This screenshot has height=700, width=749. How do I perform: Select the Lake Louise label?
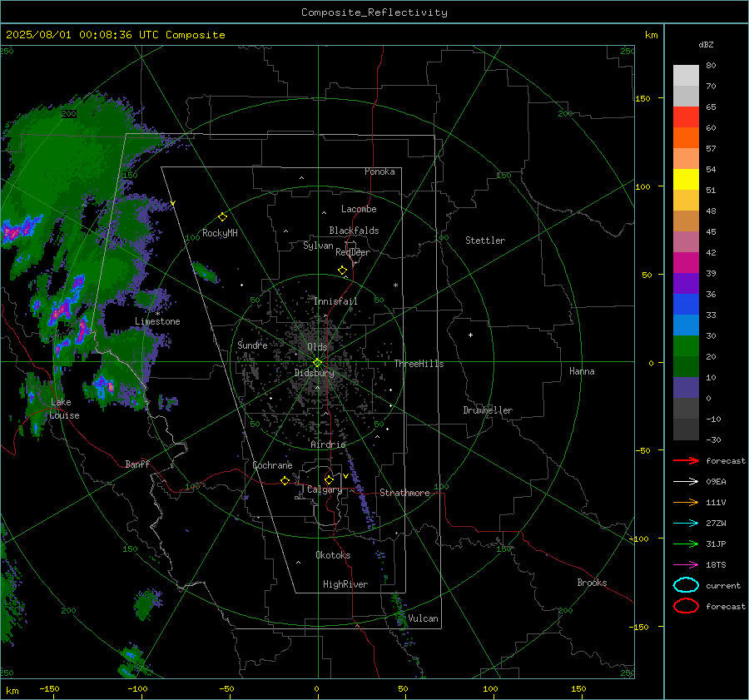pos(64,409)
